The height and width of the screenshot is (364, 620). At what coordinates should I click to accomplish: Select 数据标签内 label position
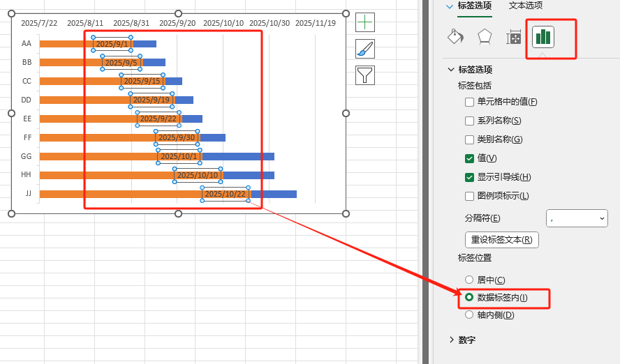(469, 297)
